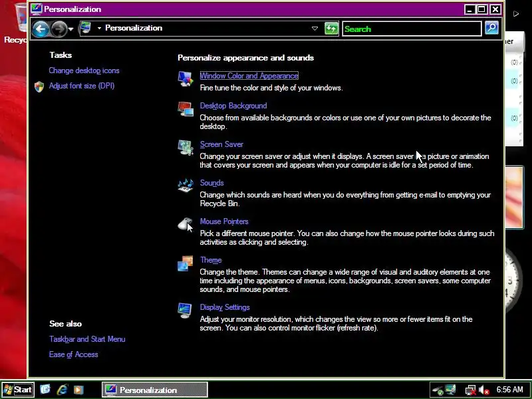This screenshot has height=399, width=532.
Task: Open the Sounds link
Action: (211, 183)
